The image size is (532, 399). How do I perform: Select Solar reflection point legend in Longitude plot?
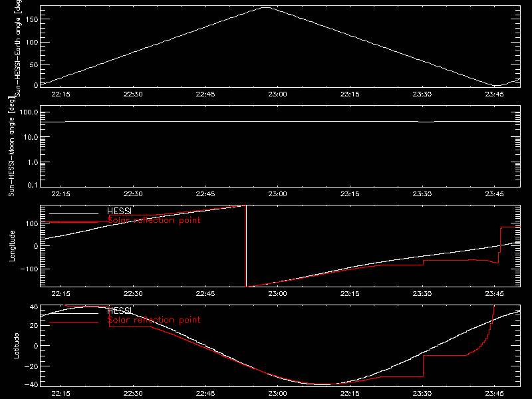tap(154, 220)
